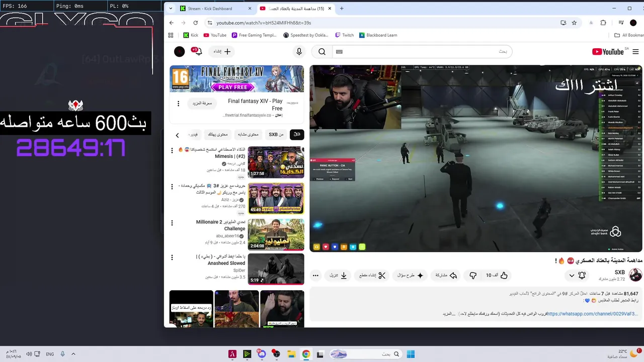The height and width of the screenshot is (362, 644).
Task: Select the الكل filter chip
Action: (x=297, y=135)
